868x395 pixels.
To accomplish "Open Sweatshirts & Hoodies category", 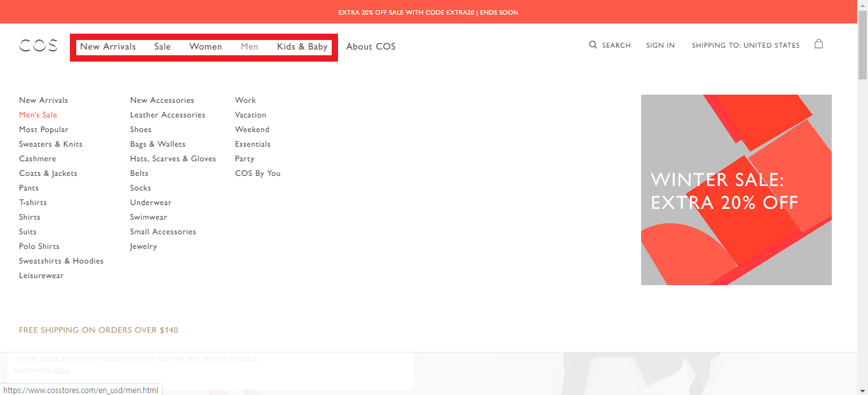I will [61, 261].
